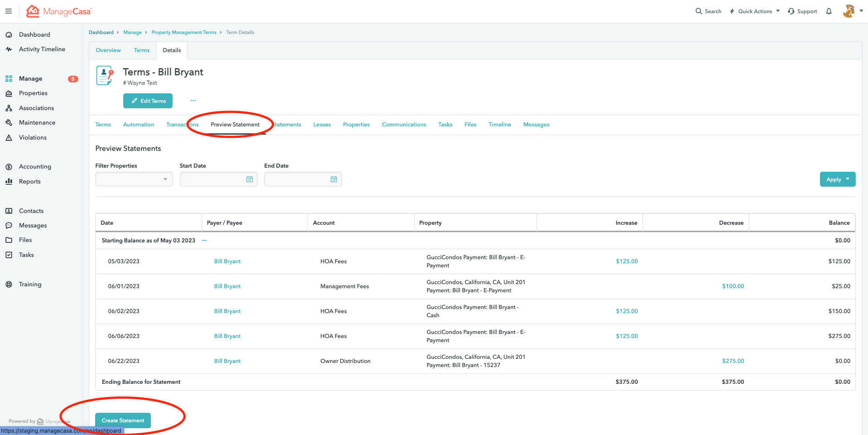This screenshot has width=868, height=435.
Task: Open the hamburger menu icon
Action: 9,11
